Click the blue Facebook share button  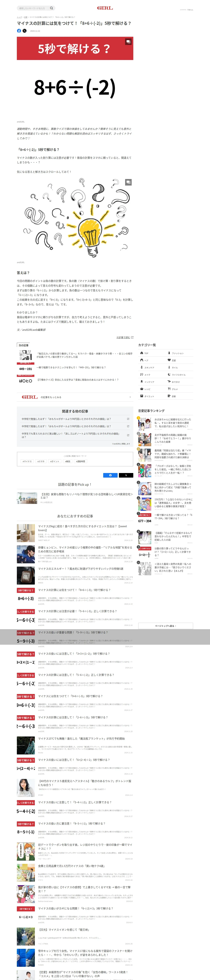click(111, 475)
